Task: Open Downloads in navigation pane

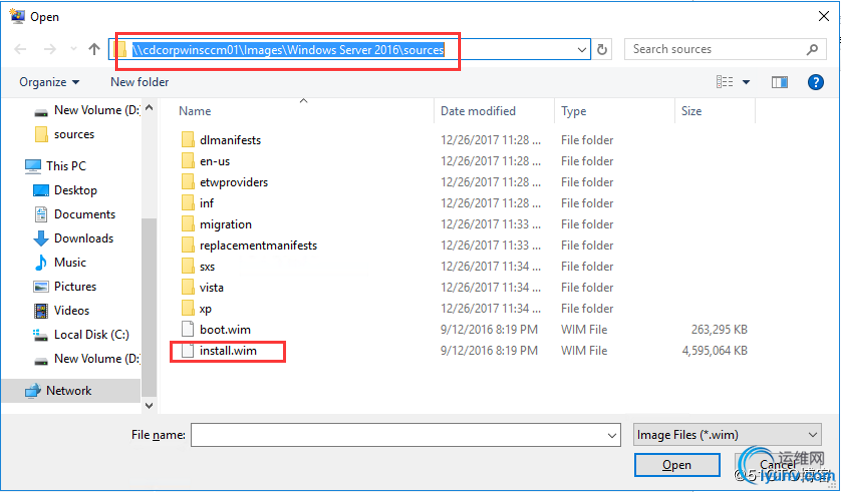Action: click(84, 238)
